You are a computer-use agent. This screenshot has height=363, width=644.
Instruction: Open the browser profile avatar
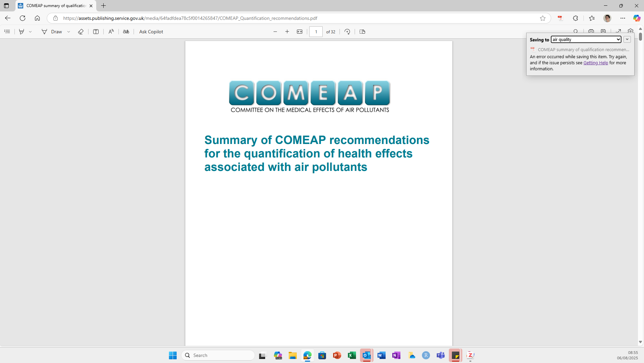tap(607, 18)
